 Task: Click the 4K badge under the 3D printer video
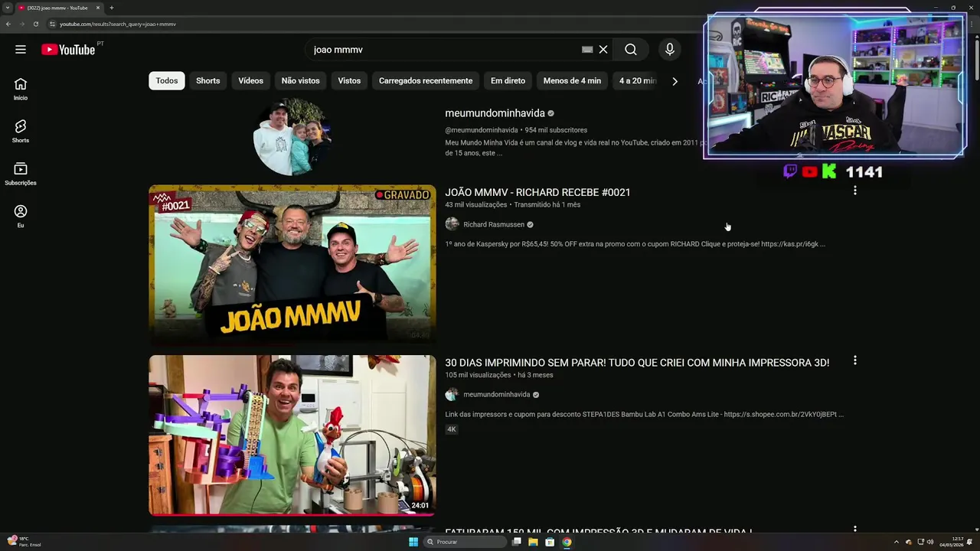pyautogui.click(x=452, y=429)
